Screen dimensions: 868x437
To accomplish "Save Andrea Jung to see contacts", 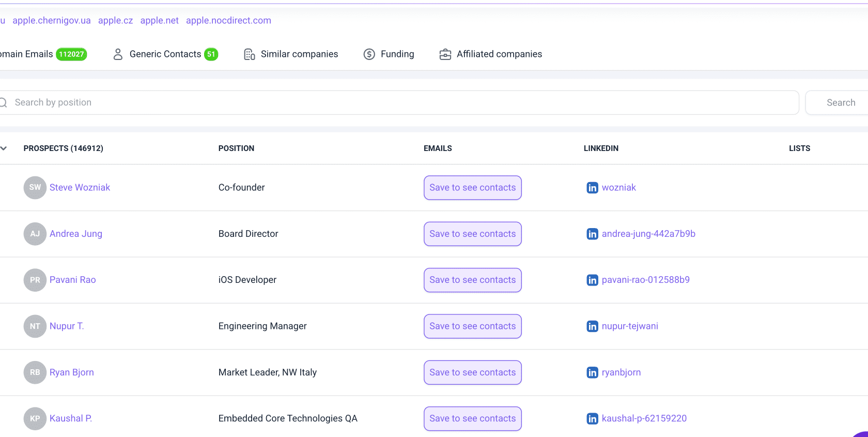I will [x=472, y=234].
